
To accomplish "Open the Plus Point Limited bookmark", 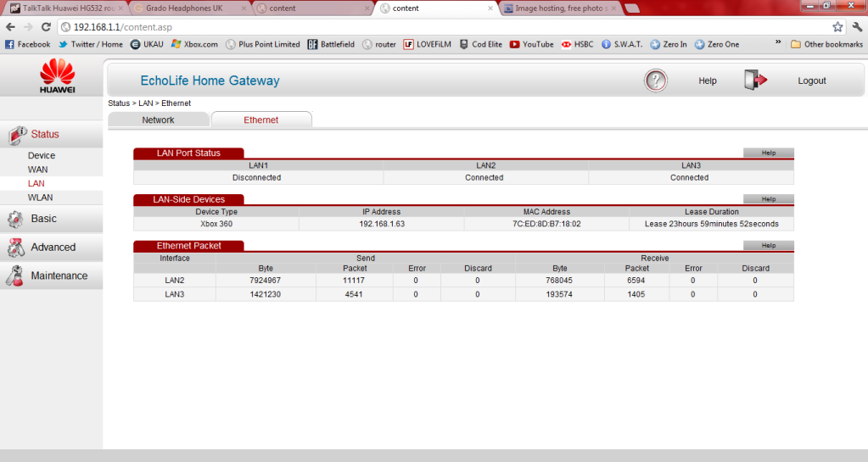I will pos(263,44).
